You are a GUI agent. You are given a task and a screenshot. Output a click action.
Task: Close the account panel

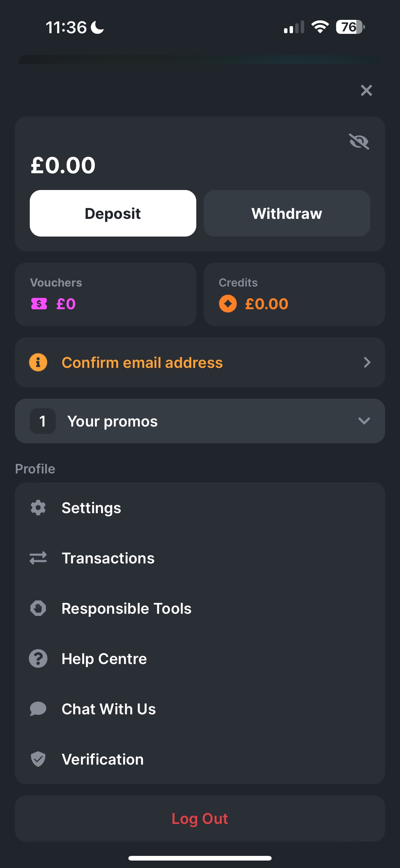click(x=366, y=90)
